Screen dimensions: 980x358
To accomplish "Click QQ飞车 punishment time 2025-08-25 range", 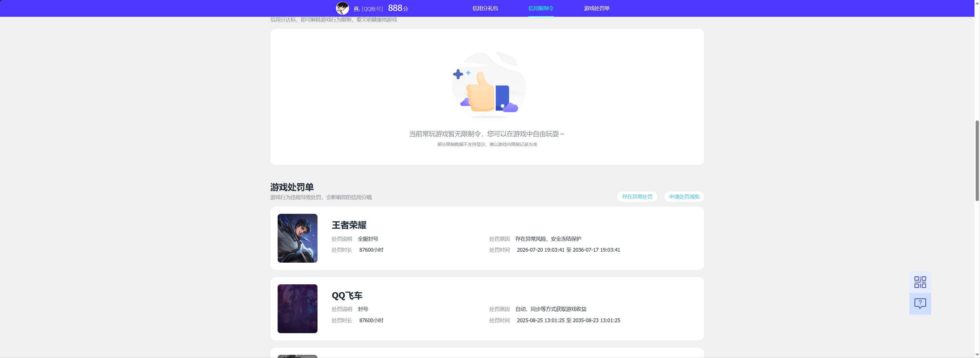I will (x=569, y=320).
